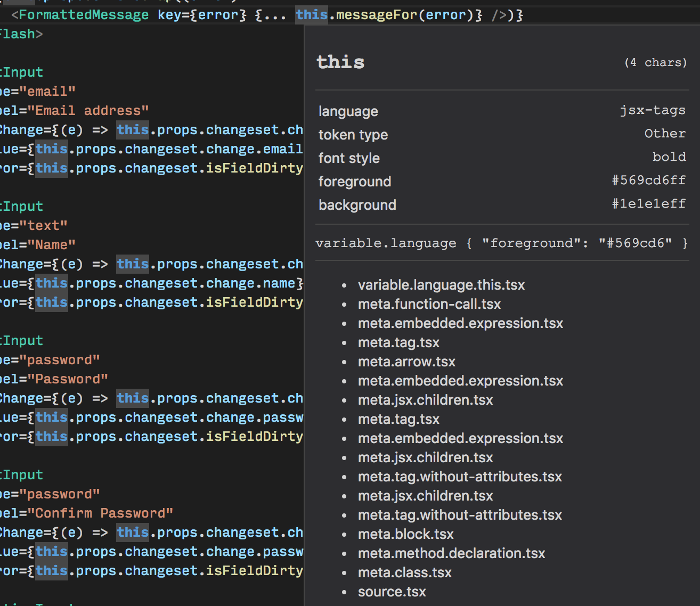The width and height of the screenshot is (700, 606).
Task: Select the "meta.method.declaration.tsx" scope entry
Action: (x=451, y=553)
